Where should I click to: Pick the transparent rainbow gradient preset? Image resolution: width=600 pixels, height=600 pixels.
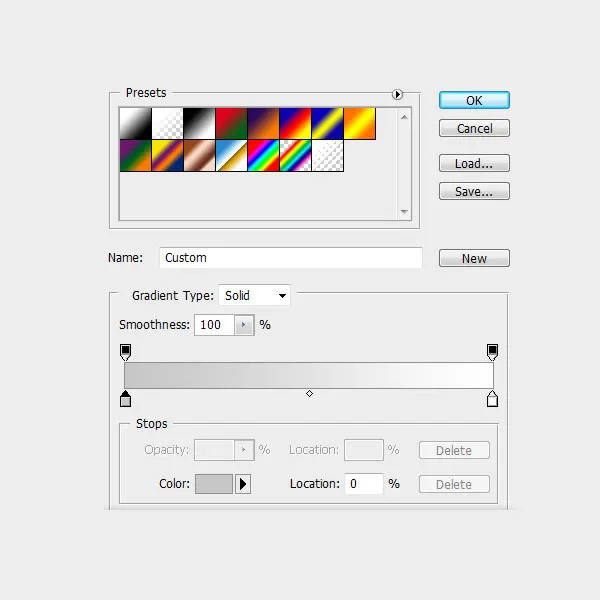[x=295, y=155]
